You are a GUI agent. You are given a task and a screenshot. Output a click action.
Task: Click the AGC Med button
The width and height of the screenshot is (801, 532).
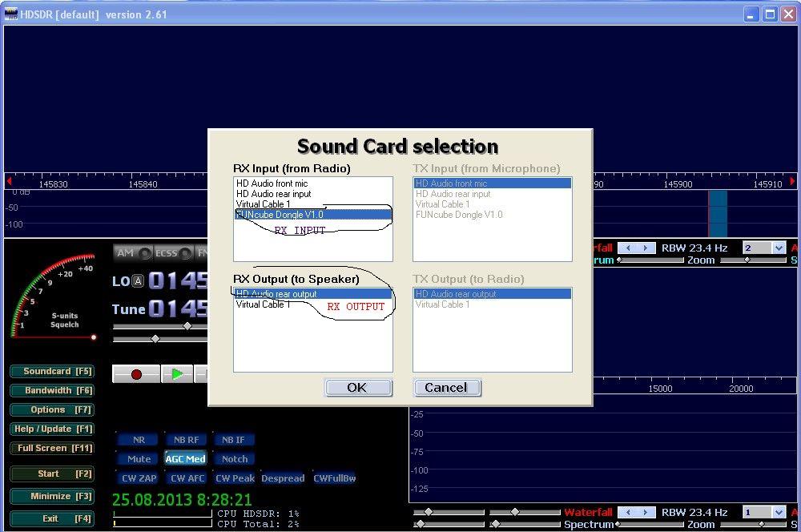click(x=186, y=459)
